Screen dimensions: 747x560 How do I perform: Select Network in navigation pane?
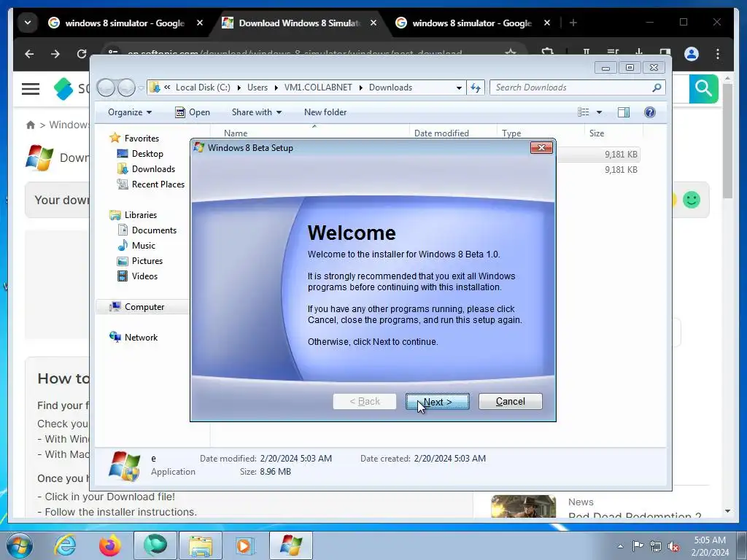141,337
